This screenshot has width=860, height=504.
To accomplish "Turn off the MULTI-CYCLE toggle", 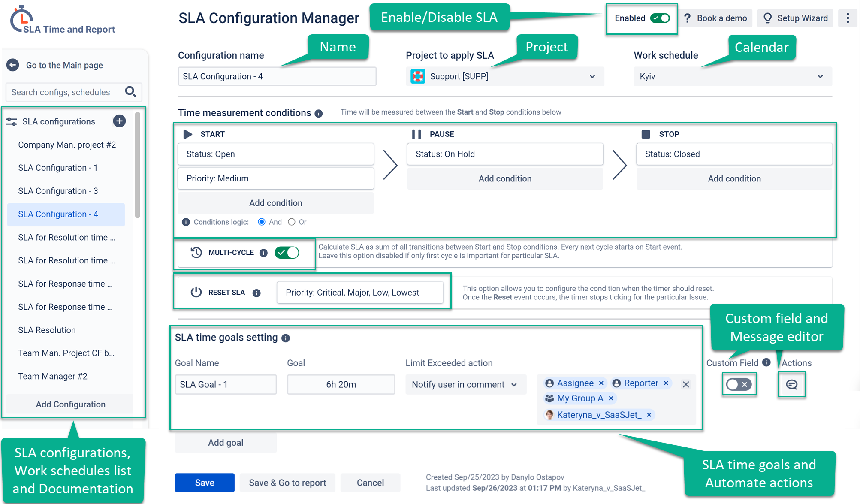I will (287, 253).
